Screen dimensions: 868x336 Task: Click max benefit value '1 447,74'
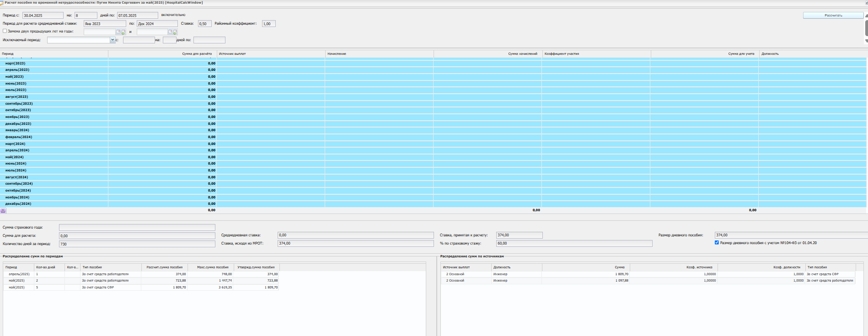click(225, 281)
